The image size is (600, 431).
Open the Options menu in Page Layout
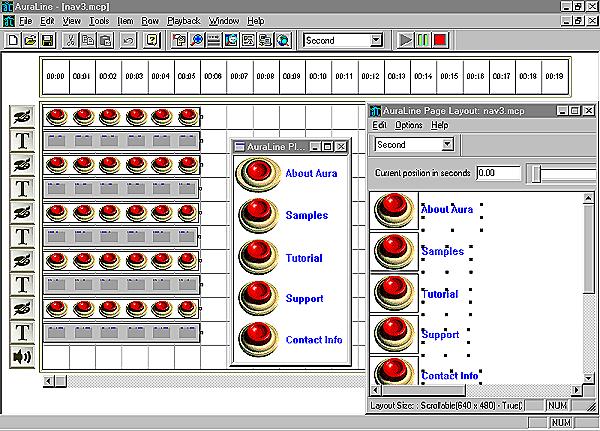pyautogui.click(x=409, y=125)
